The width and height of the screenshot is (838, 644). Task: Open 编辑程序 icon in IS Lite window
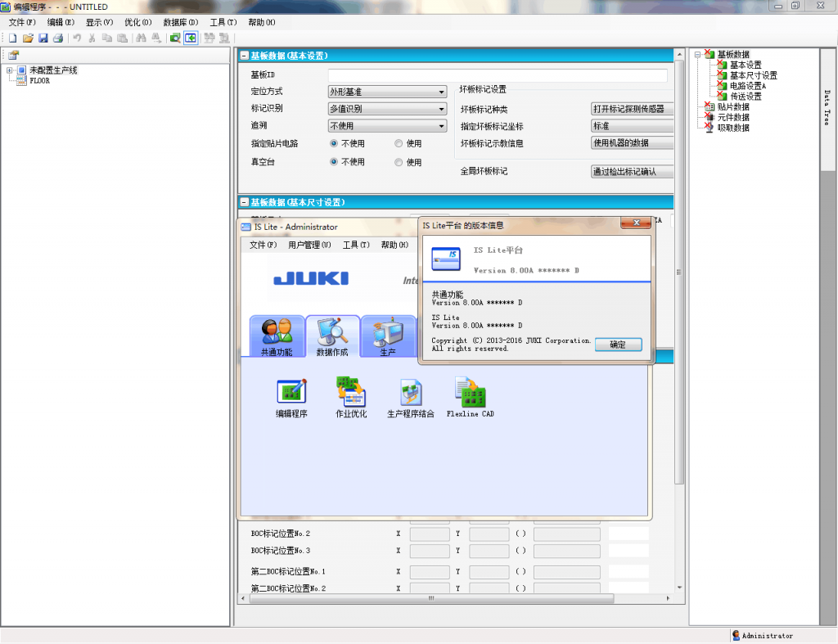pos(291,392)
